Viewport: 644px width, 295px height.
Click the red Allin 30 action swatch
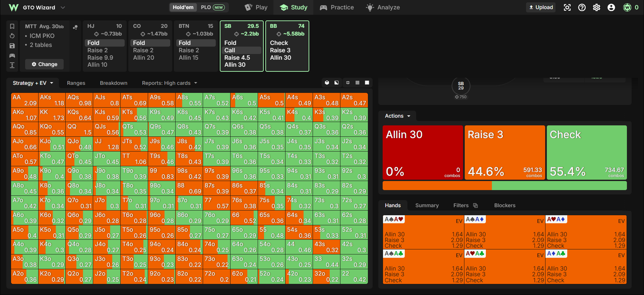pos(423,153)
